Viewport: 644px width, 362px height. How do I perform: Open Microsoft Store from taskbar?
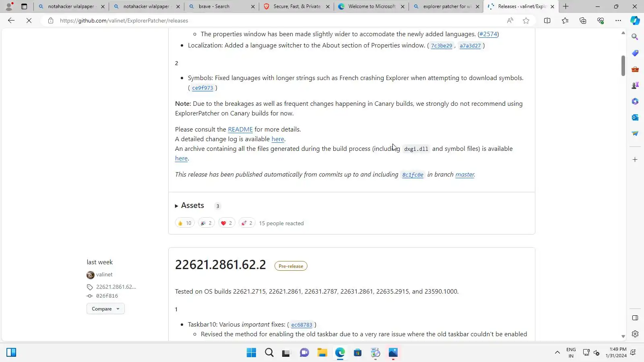[x=357, y=353]
